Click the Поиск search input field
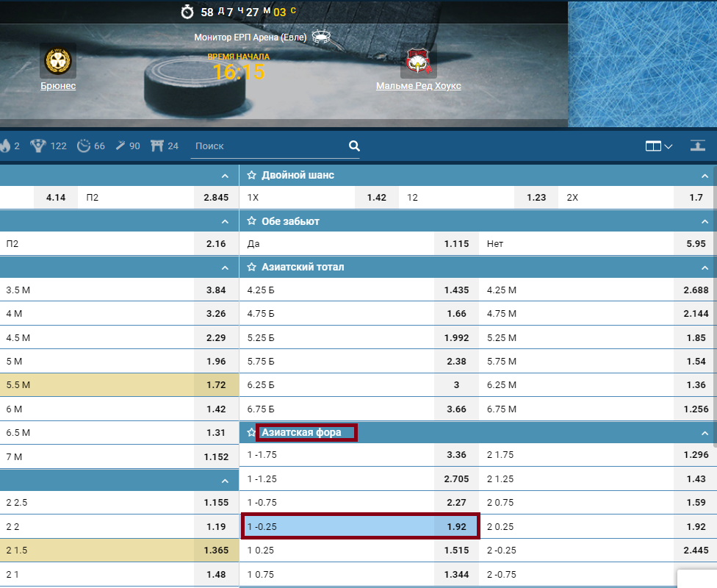717x588 pixels. point(268,146)
